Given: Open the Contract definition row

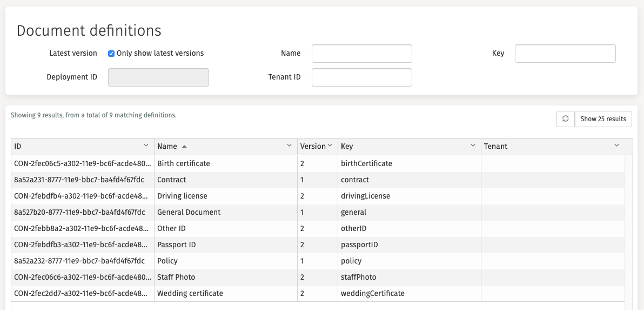Looking at the screenshot, I should [x=171, y=180].
